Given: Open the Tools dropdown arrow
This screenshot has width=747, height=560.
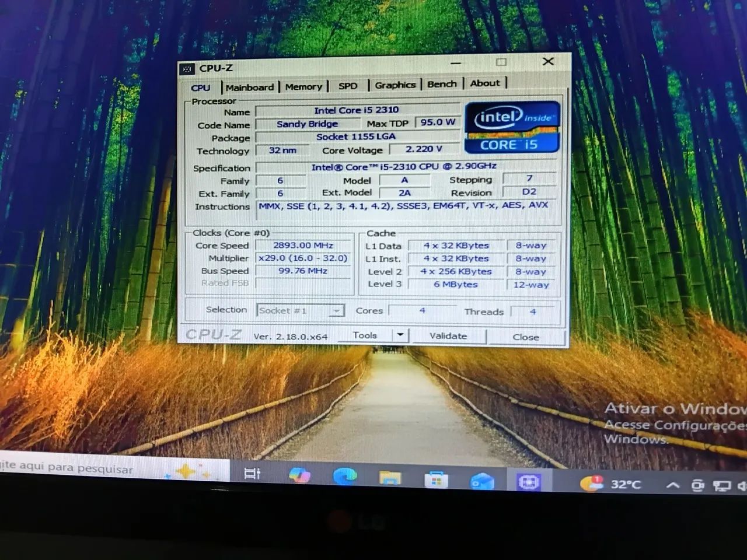Looking at the screenshot, I should click(x=400, y=335).
